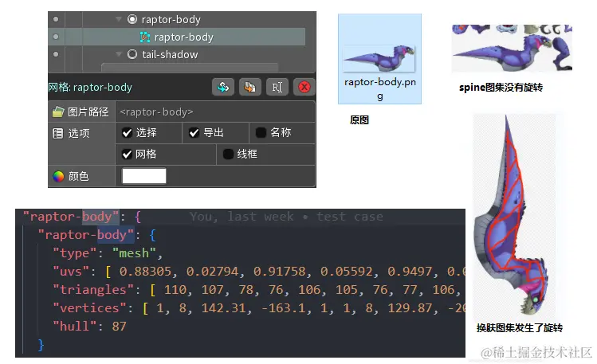Click the "uvs" JSON key
This screenshot has width=597, height=364.
point(71,271)
